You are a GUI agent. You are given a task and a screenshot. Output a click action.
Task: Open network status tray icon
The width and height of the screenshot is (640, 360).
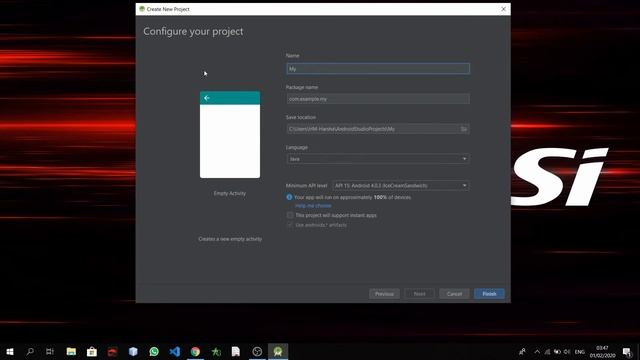point(547,351)
